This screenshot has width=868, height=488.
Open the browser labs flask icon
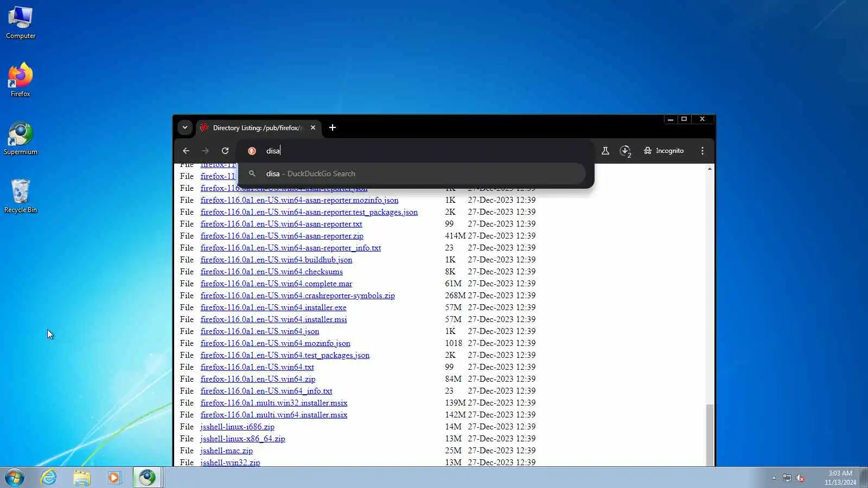[x=605, y=151]
